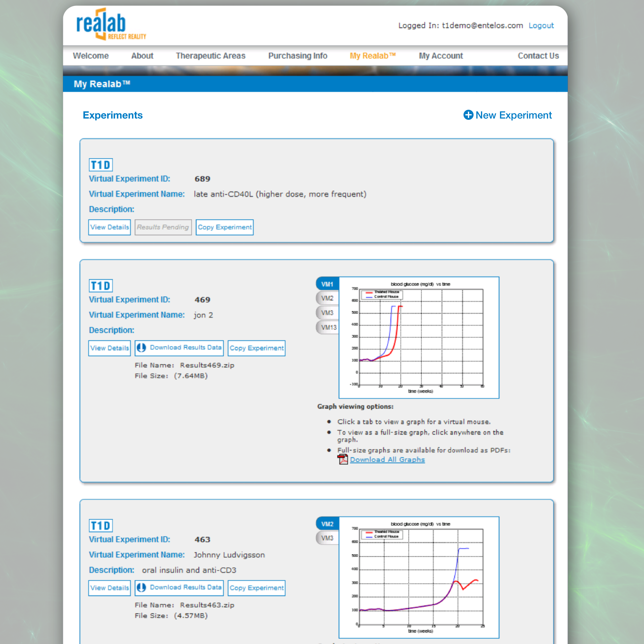Click Download All Graphs link
Image resolution: width=644 pixels, height=644 pixels.
(x=387, y=460)
